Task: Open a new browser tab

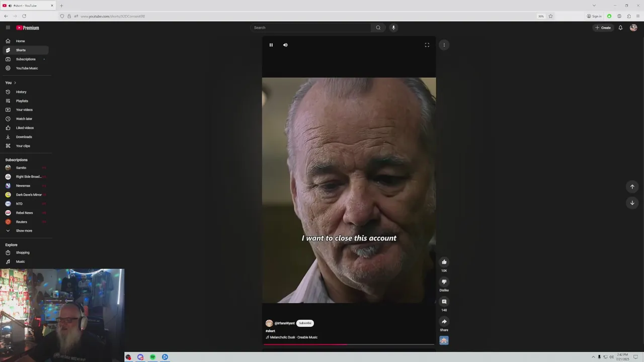Action: coord(61,6)
